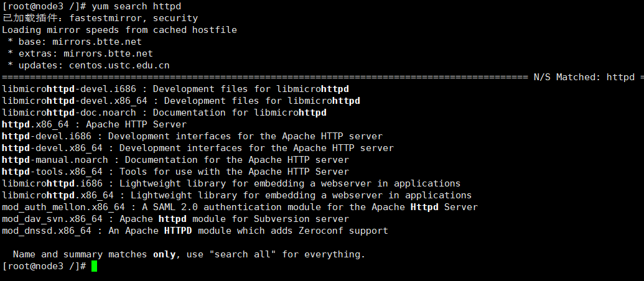The width and height of the screenshot is (644, 281).
Task: Click the 'mod_auth_mellon.x86_64' package name
Action: pyautogui.click(x=63, y=207)
